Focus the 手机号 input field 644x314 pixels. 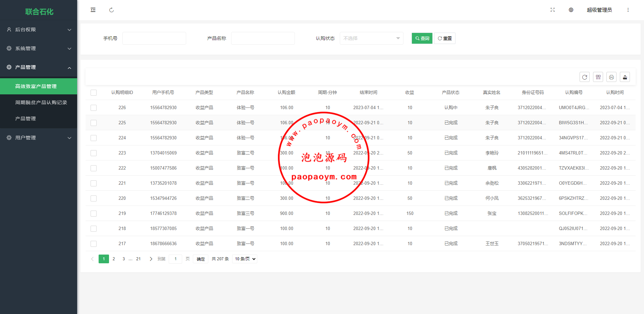(x=154, y=38)
